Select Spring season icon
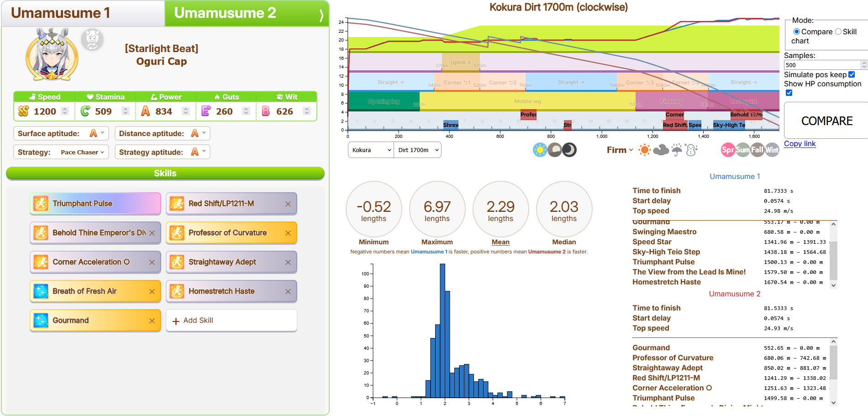Viewport: 868px width, 416px height. click(x=728, y=150)
